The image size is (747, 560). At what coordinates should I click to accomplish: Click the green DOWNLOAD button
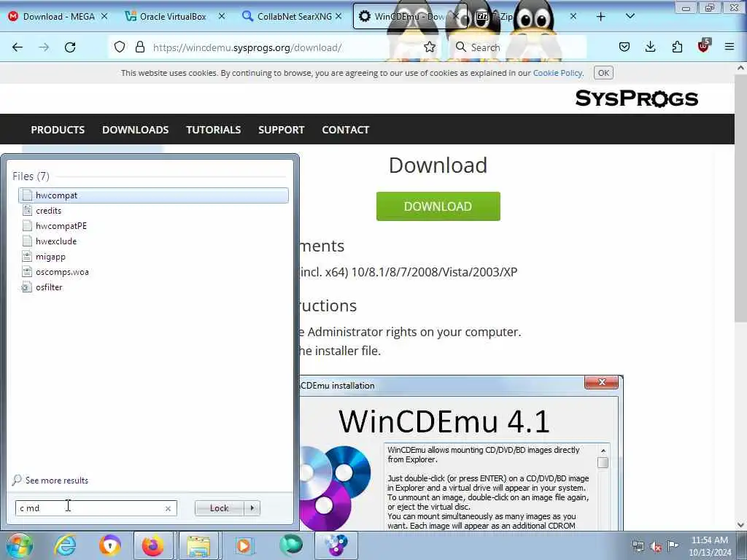click(438, 206)
